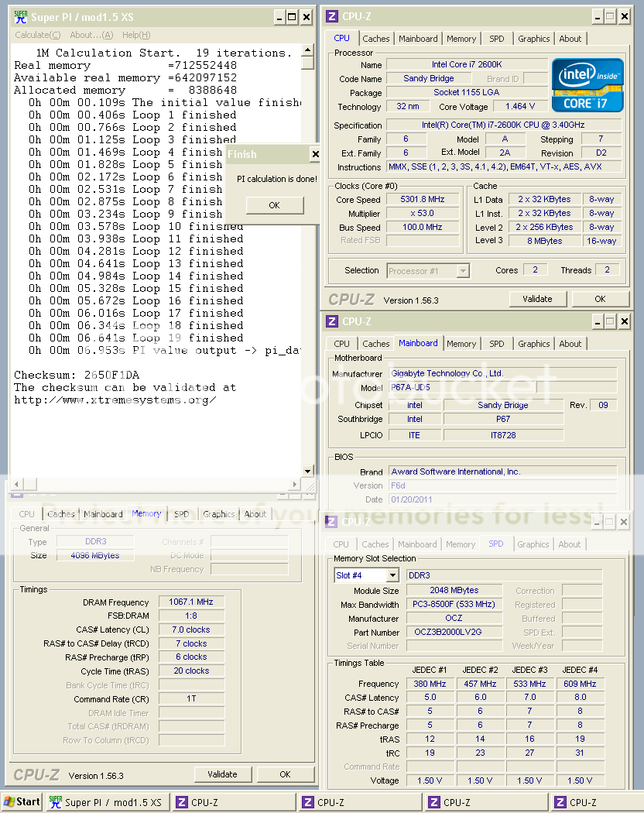Screen dimensions: 644x813
Task: Click the Super PI horizontal scroll right arrow
Action: [294, 484]
